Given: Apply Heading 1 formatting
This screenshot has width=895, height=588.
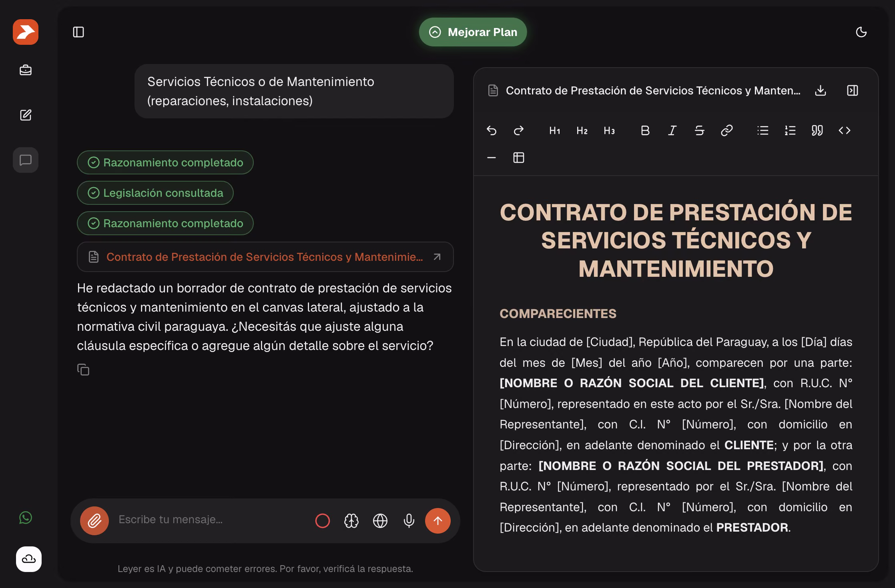Looking at the screenshot, I should [x=555, y=130].
